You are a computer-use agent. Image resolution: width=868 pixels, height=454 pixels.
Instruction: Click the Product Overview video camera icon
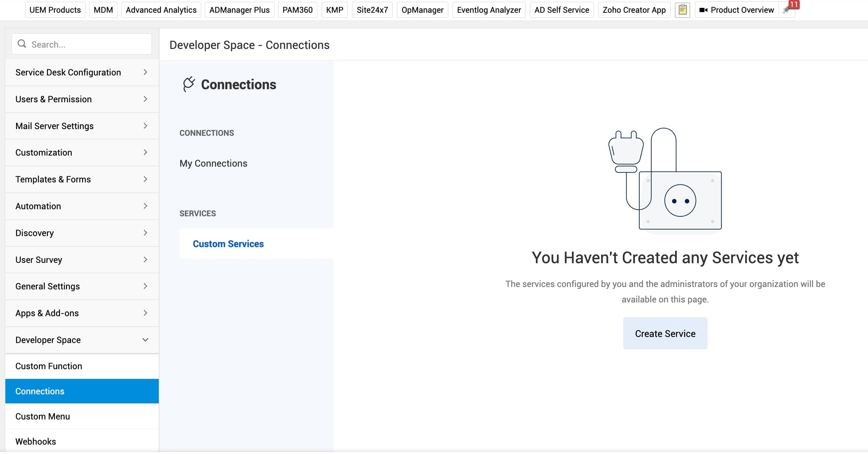point(703,10)
